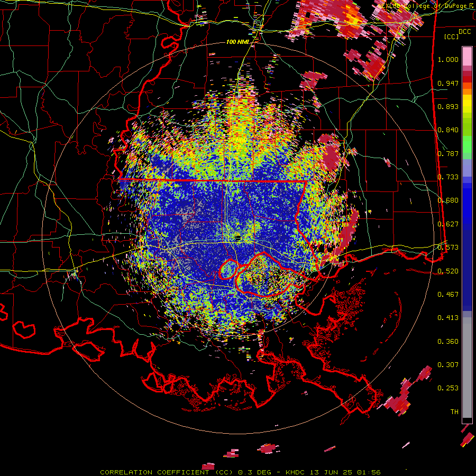Click the 0.680 legend value
Screen dimensions: 476x476
(x=448, y=200)
